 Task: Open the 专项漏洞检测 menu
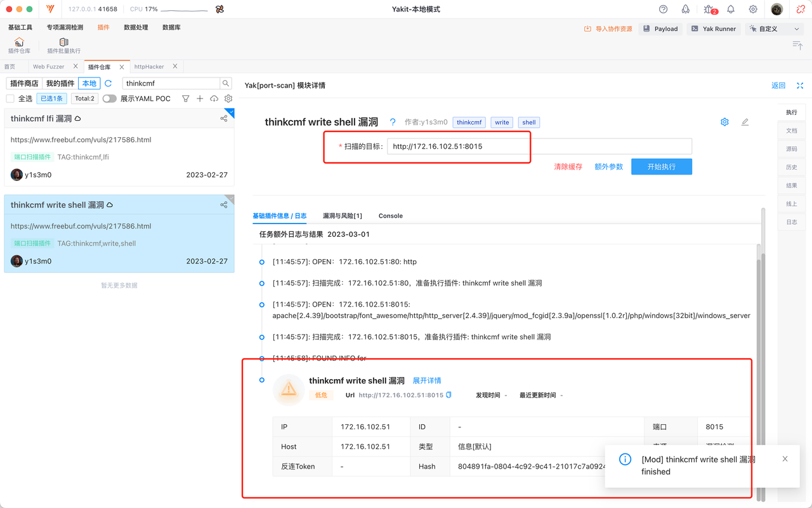pyautogui.click(x=65, y=27)
